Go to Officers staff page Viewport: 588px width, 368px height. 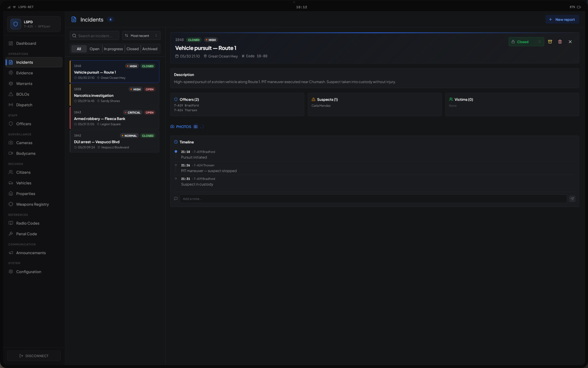click(x=34, y=124)
